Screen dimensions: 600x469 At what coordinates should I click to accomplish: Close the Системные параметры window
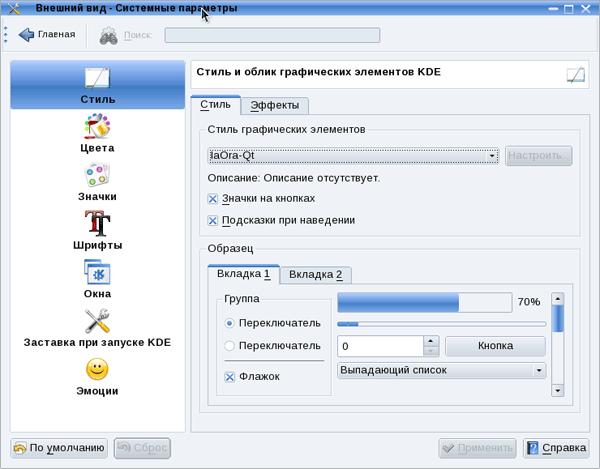point(586,8)
